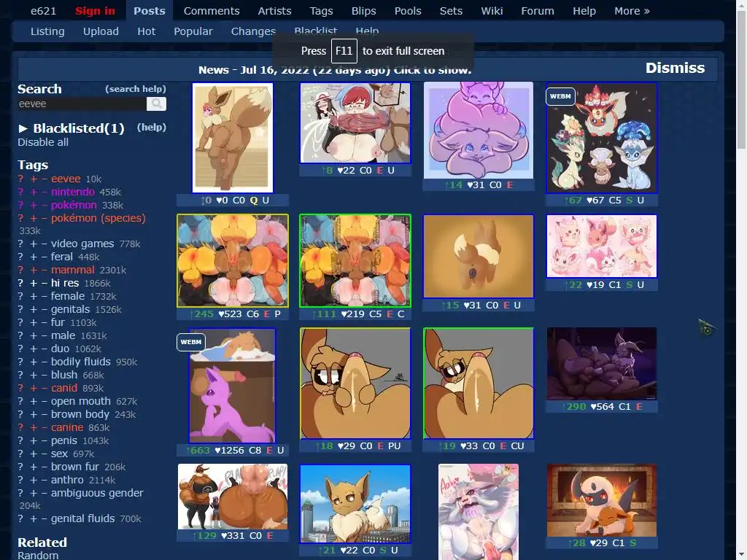Click the '–' icon next to hi res tag

click(x=44, y=284)
